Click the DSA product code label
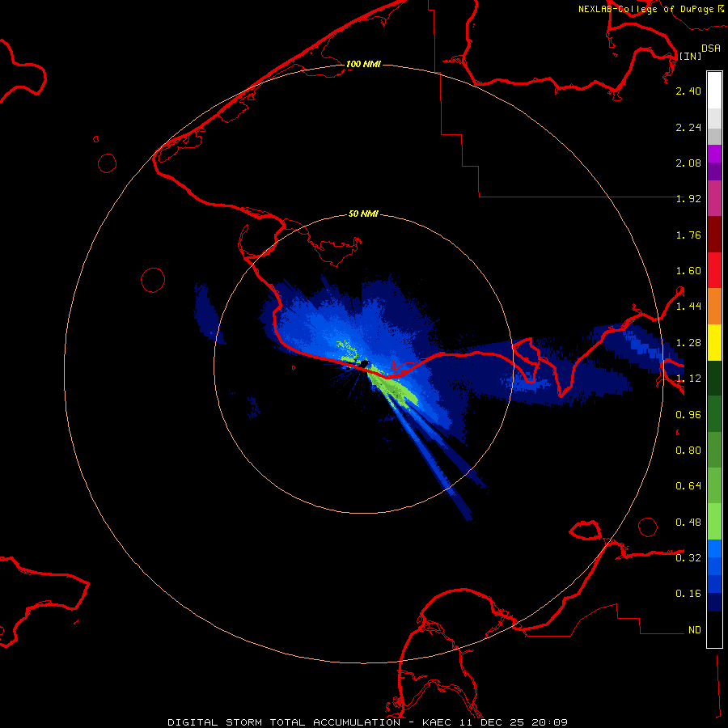The image size is (728, 728). (x=711, y=48)
